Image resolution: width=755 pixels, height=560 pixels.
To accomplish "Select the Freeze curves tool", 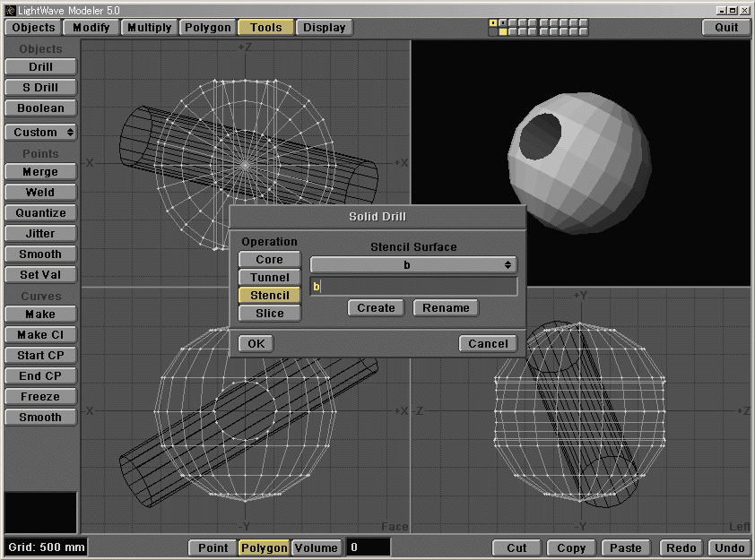I will click(x=39, y=396).
